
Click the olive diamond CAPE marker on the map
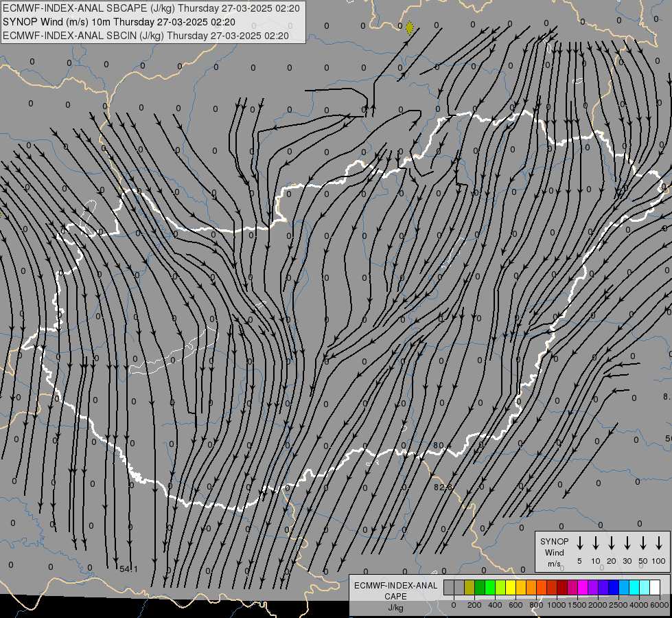coord(409,28)
